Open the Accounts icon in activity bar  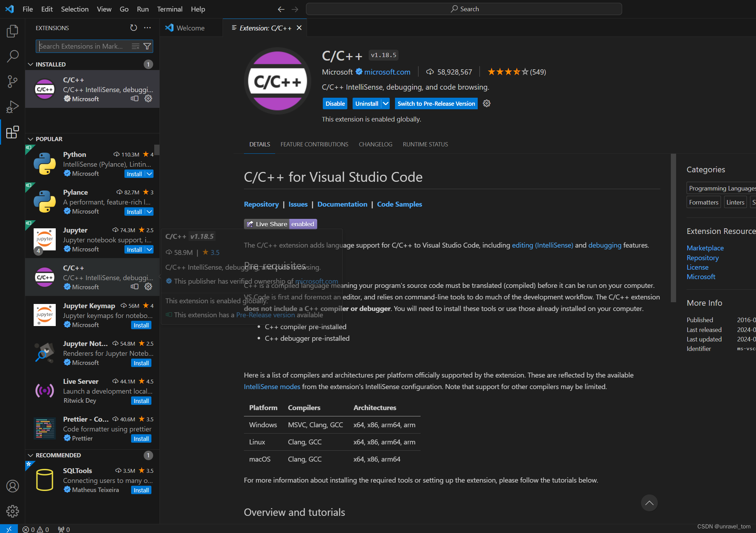[x=12, y=486]
